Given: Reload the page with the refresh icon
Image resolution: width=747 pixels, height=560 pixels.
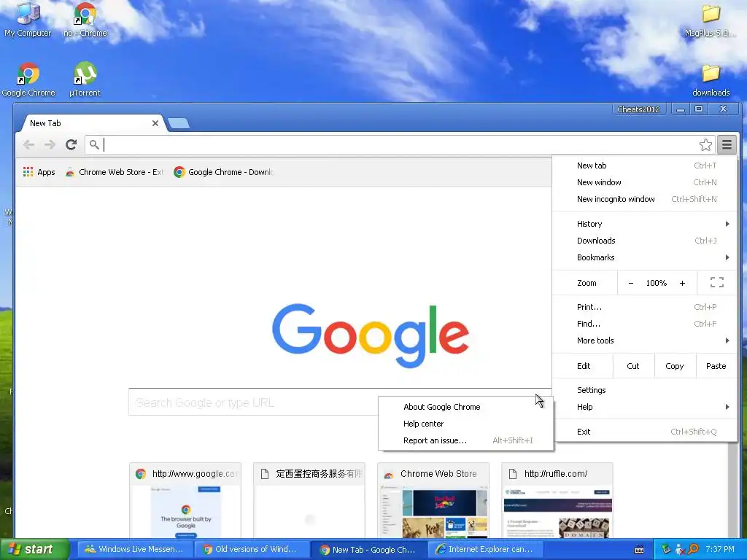Looking at the screenshot, I should 71,144.
